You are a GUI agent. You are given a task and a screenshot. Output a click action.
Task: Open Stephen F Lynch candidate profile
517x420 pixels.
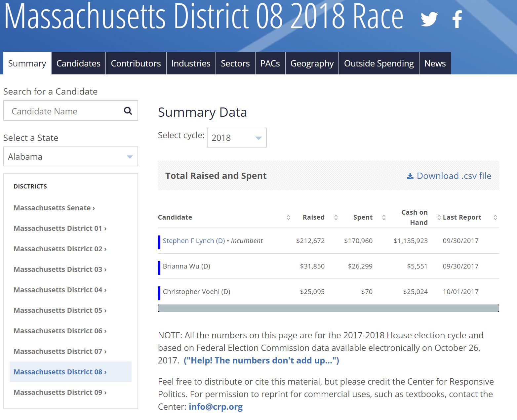coord(194,241)
